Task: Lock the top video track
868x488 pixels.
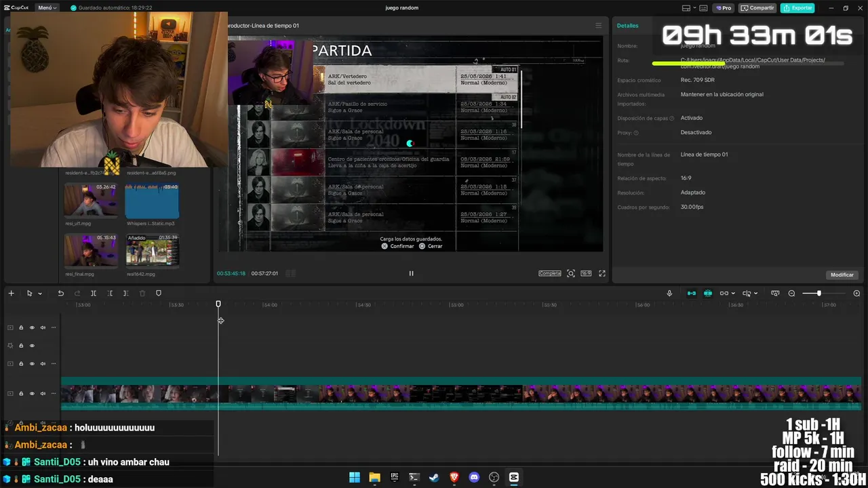Action: (21, 327)
